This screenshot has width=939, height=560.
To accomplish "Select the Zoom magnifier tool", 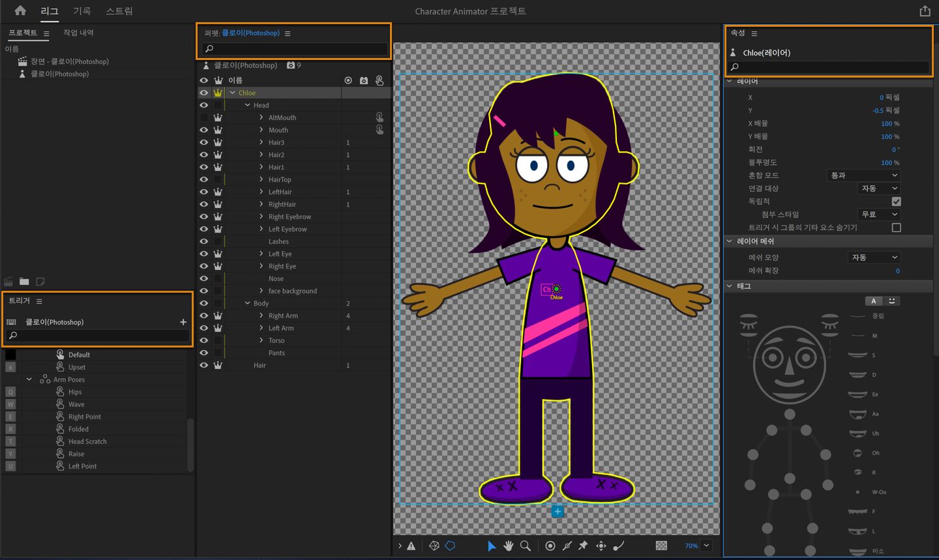I will [525, 546].
